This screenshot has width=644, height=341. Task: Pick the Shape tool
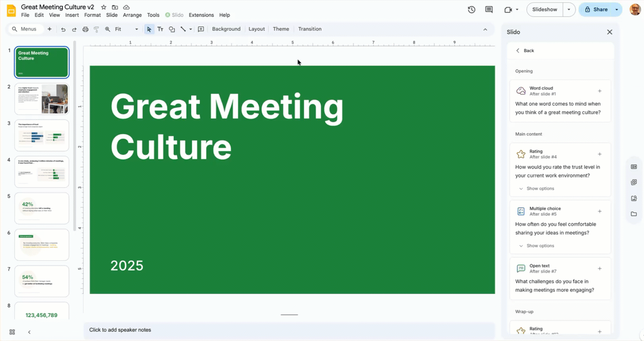172,29
